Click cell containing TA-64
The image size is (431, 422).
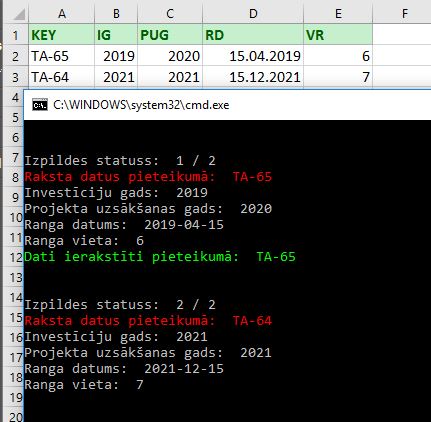pyautogui.click(x=62, y=77)
